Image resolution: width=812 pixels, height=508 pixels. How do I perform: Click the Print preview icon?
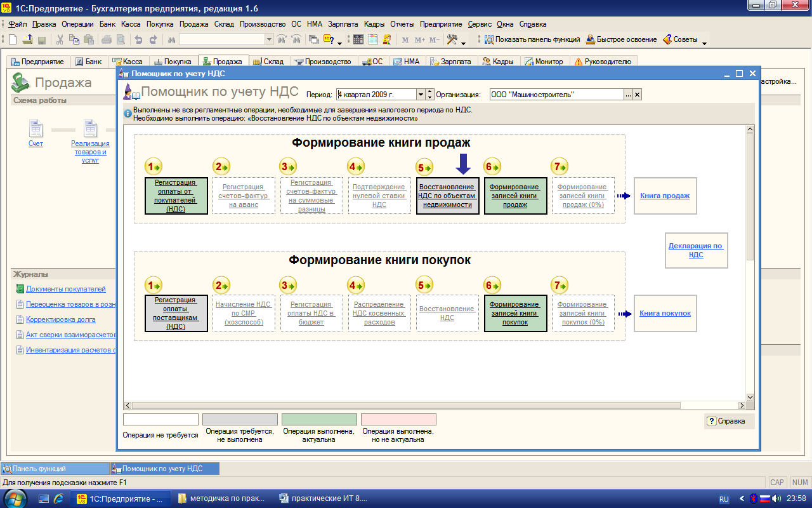tap(120, 39)
